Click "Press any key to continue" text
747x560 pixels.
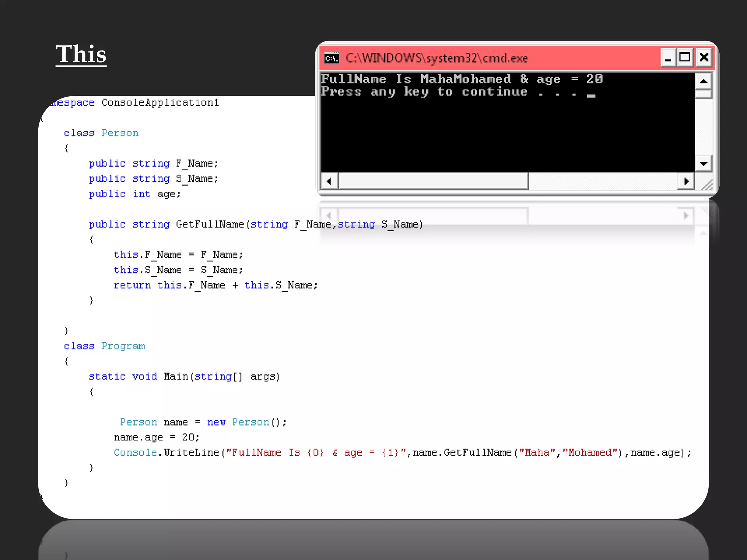[424, 92]
